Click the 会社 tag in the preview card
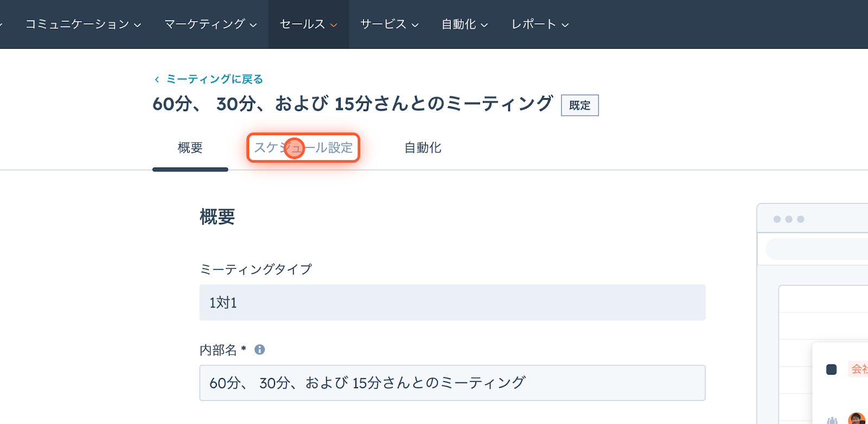The height and width of the screenshot is (424, 868). (x=859, y=369)
